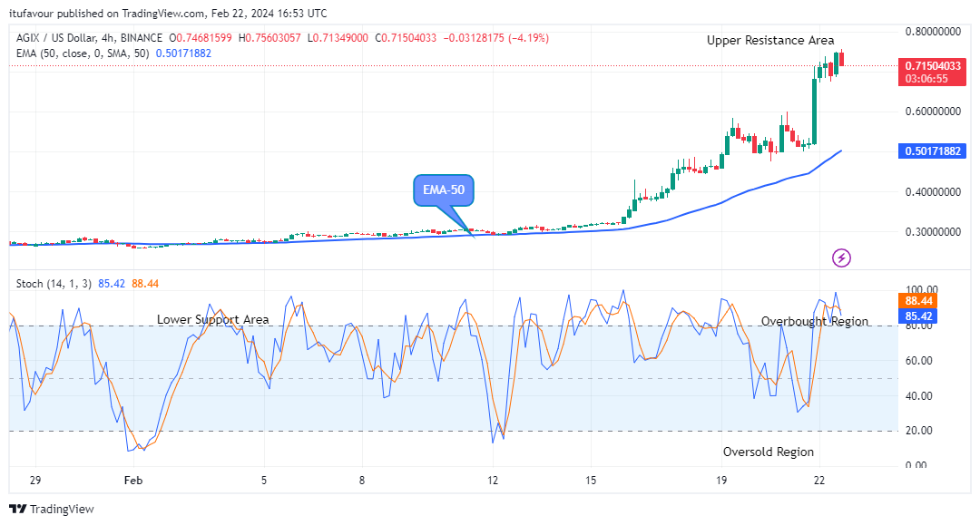
Task: Click the purple lightning bolt icon
Action: [841, 258]
